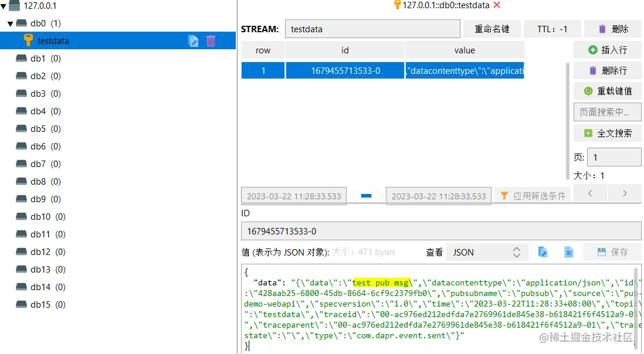Click the 页面搜索中 page search field
The height and width of the screenshot is (354, 644).
coord(608,112)
